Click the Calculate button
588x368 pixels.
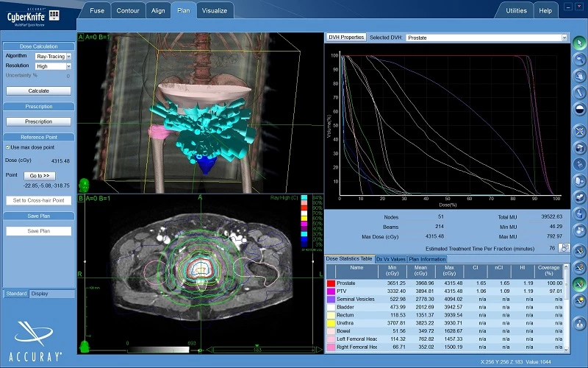[39, 91]
